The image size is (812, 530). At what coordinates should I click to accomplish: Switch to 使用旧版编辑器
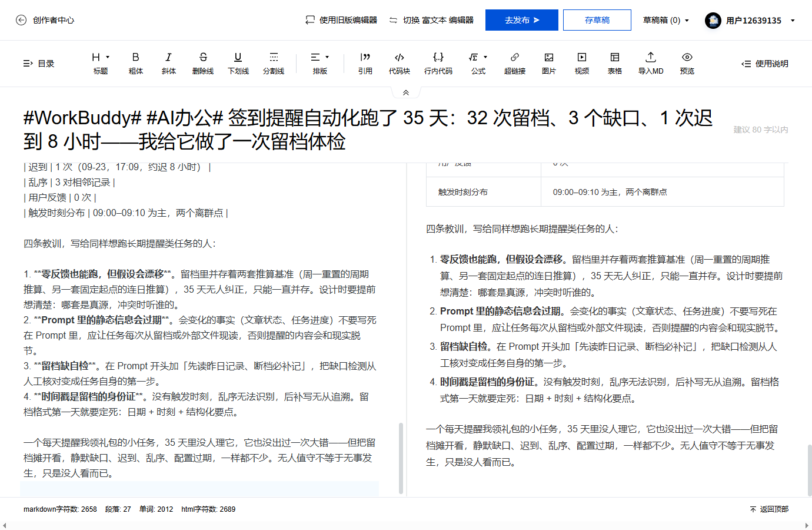click(341, 20)
